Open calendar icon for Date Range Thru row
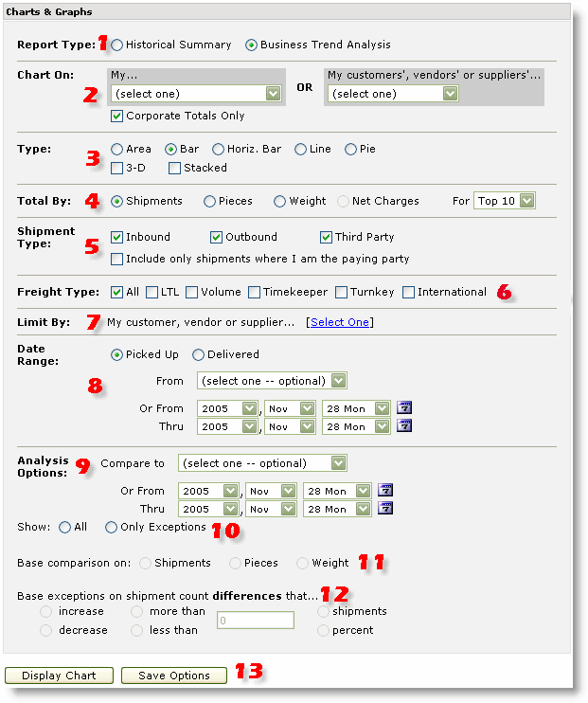 [x=404, y=426]
